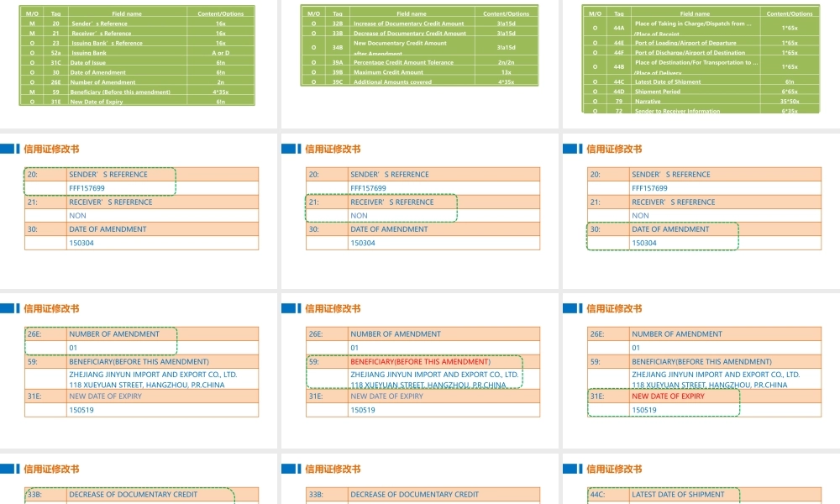The width and height of the screenshot is (840, 504).
Task: Choose the slide highlighting 26E Number of Amendment
Action: point(139,370)
